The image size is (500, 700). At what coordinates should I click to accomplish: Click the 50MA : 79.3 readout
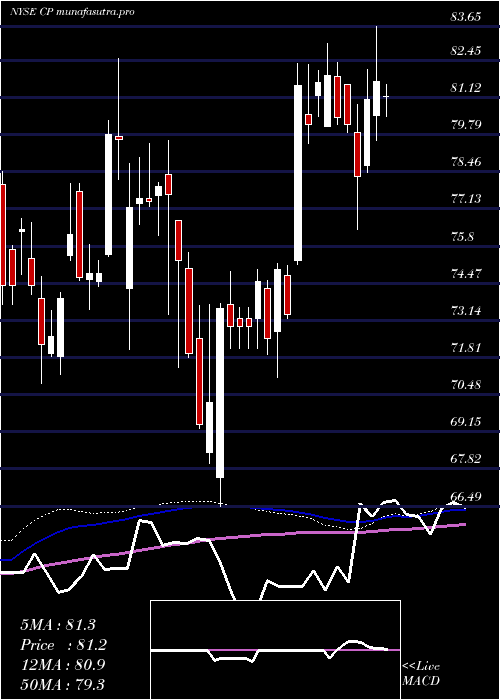point(63,685)
